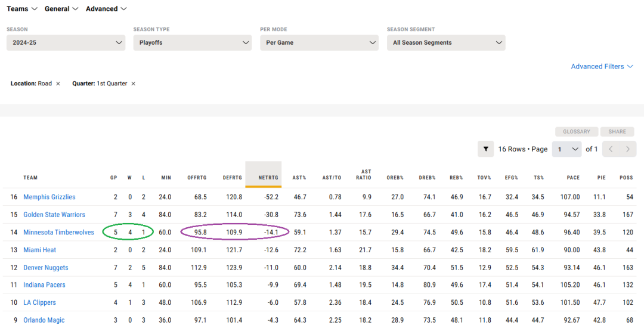Remove the Location: Road filter

click(x=58, y=83)
